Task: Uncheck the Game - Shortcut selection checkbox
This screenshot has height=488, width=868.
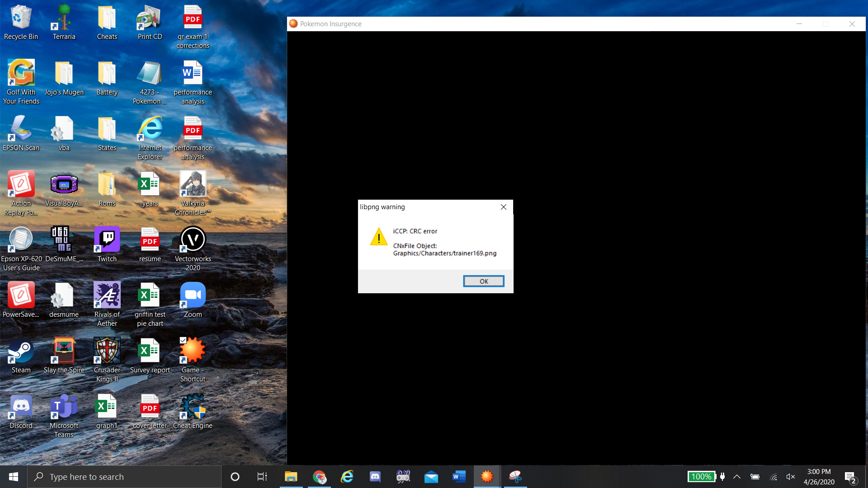Action: point(183,340)
